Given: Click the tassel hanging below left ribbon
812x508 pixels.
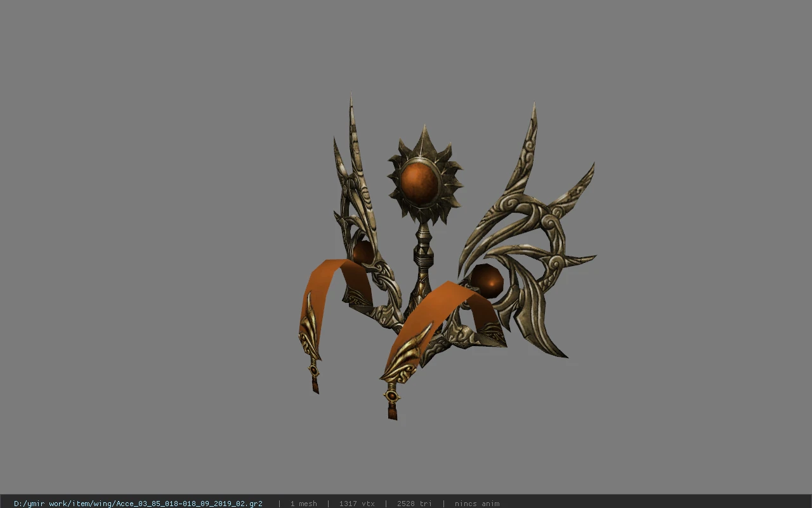Looking at the screenshot, I should [x=314, y=377].
